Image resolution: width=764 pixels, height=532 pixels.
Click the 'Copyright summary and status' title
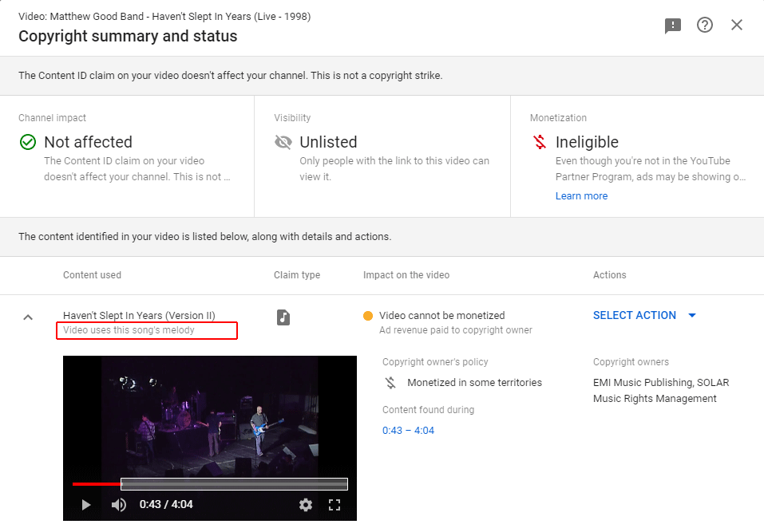click(128, 36)
